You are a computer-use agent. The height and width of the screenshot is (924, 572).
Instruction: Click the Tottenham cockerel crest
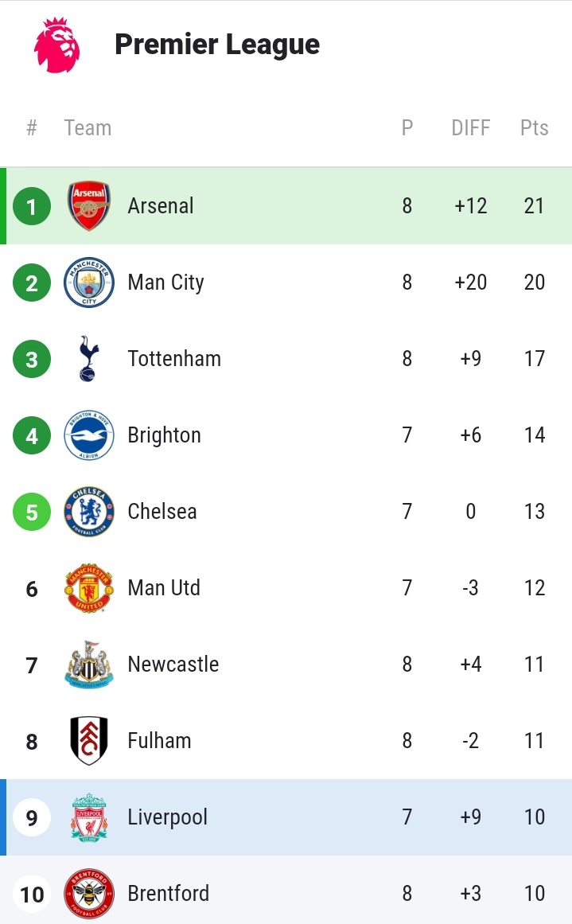[x=88, y=358]
